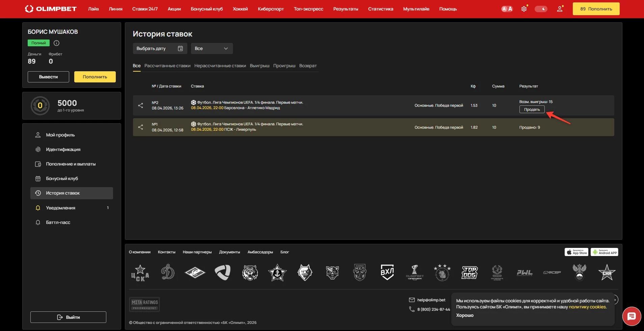Viewport: 644px width, 331px height.
Task: Open settings gear in top header
Action: point(524,9)
